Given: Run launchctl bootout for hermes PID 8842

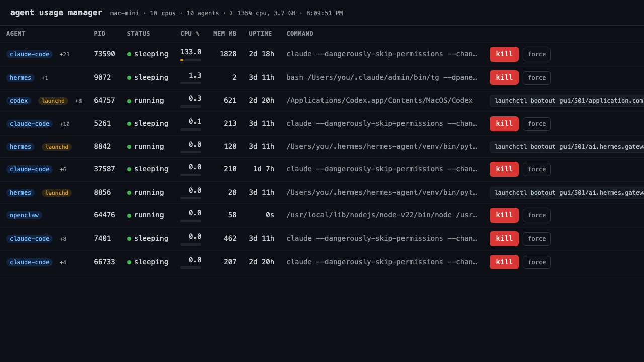Looking at the screenshot, I should click(567, 147).
